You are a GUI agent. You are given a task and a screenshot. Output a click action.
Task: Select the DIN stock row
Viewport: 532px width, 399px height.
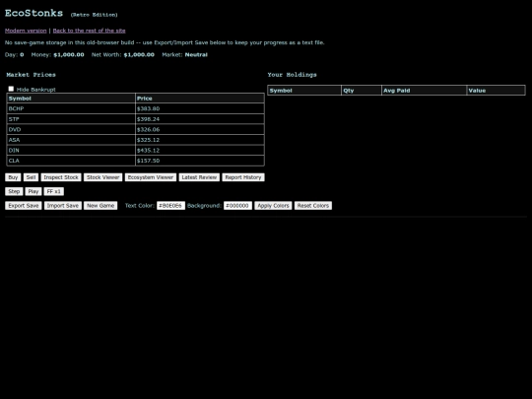(135, 151)
